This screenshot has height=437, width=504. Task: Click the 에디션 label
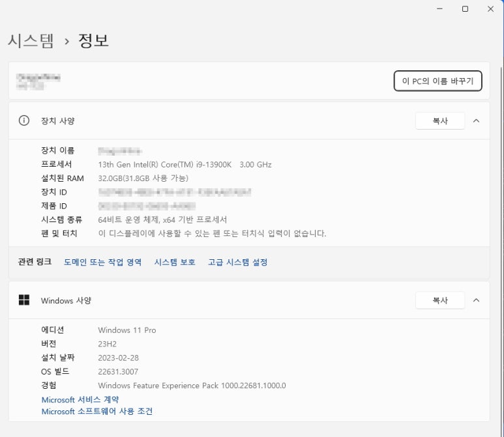(53, 330)
